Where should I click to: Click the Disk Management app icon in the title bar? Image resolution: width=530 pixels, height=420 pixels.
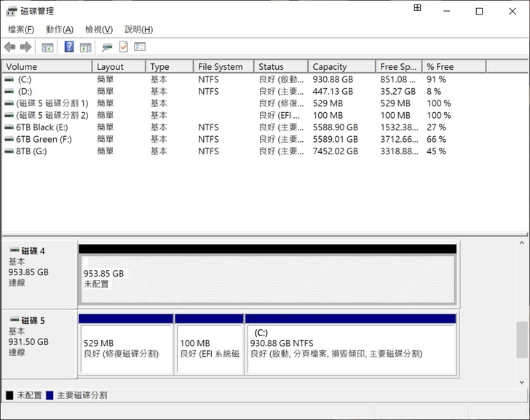[11, 12]
